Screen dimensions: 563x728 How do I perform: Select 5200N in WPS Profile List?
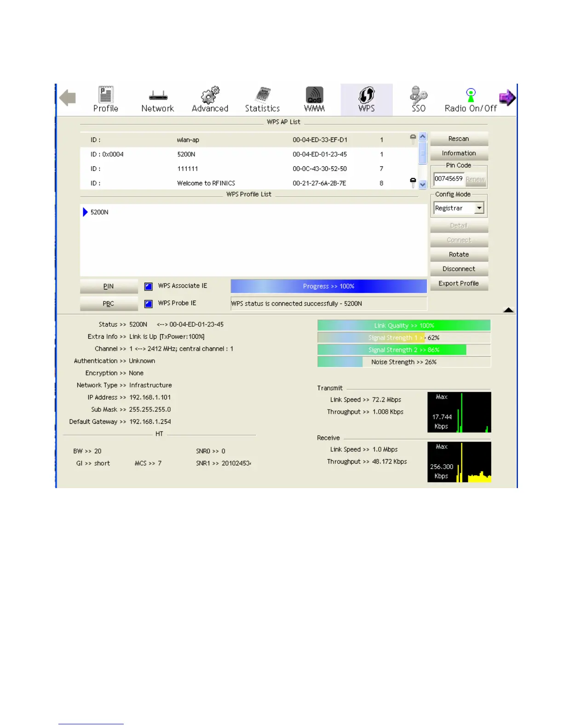click(x=99, y=212)
